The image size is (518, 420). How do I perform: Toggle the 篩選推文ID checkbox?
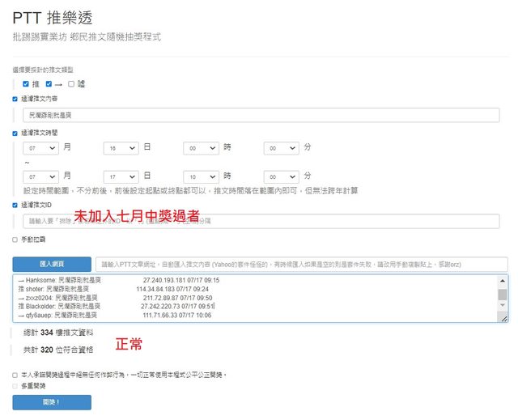point(15,205)
